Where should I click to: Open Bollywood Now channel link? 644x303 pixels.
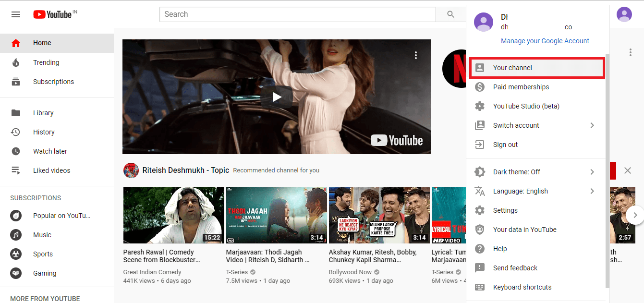350,272
